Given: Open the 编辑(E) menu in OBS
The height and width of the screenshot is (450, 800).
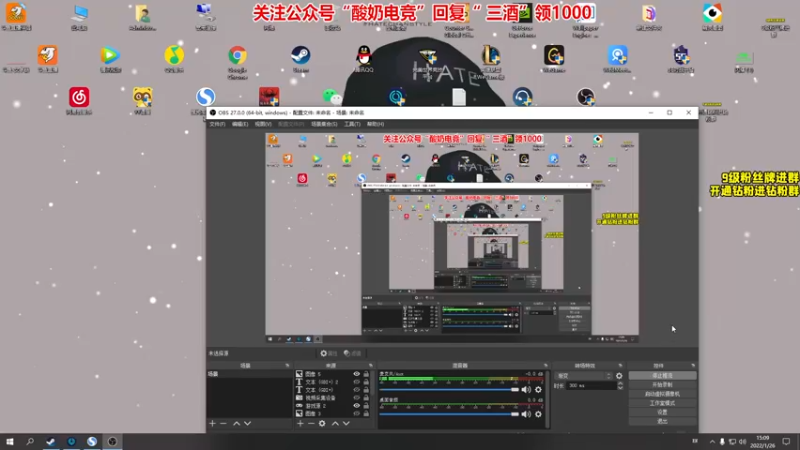Looking at the screenshot, I should coord(240,124).
